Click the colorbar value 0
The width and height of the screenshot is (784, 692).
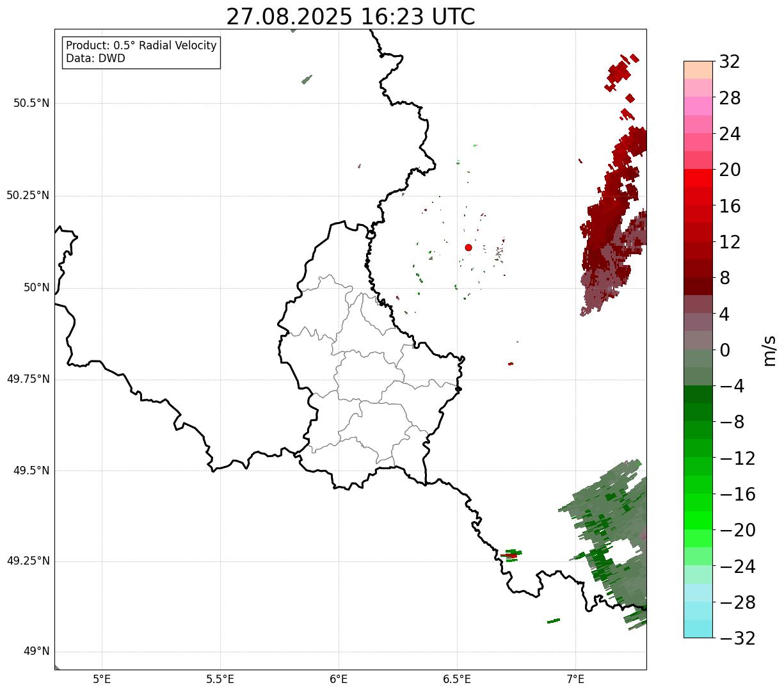point(724,350)
